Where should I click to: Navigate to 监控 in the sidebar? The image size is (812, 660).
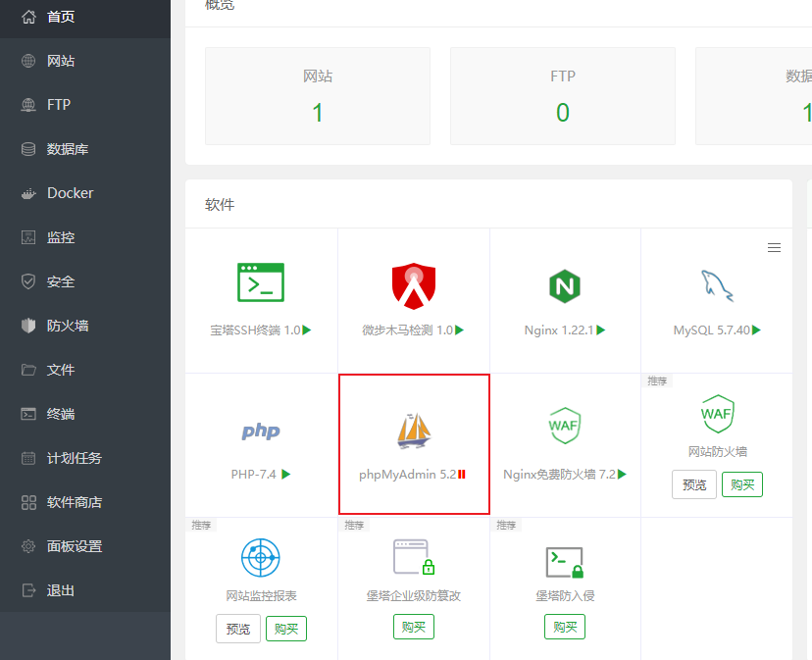[x=85, y=237]
